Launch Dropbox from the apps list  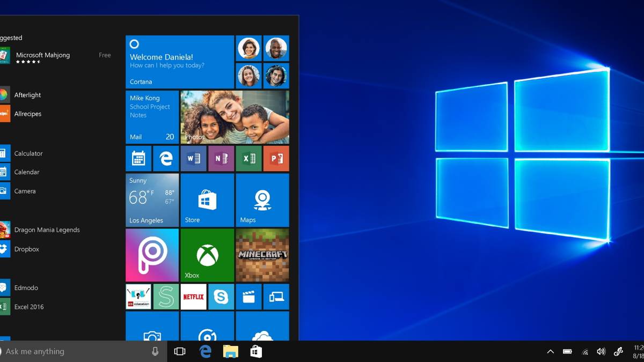26,249
